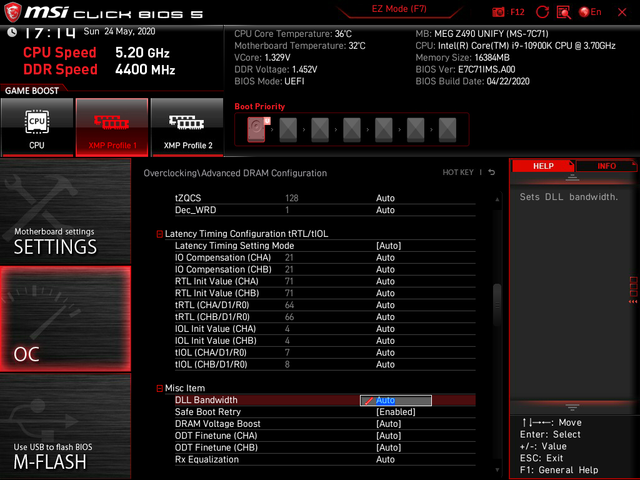Image resolution: width=640 pixels, height=480 pixels.
Task: Open the ODT Finetune (CHA) dropdown
Action: tap(389, 436)
